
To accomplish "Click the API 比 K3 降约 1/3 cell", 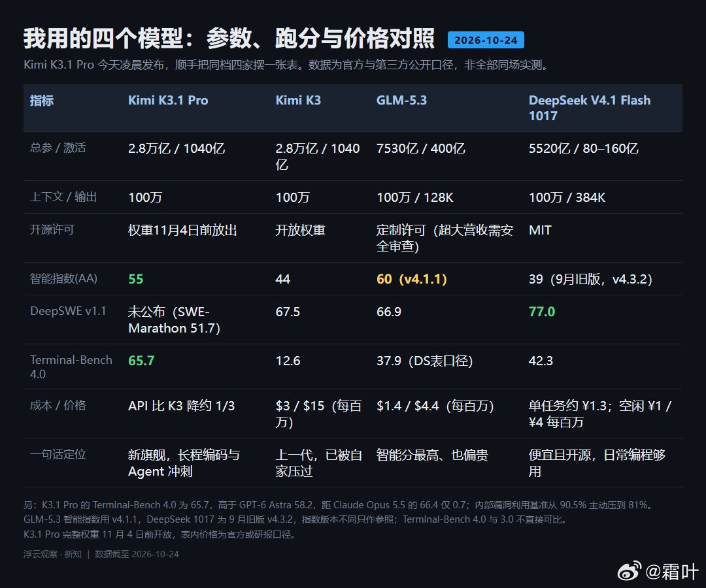I will (x=181, y=405).
